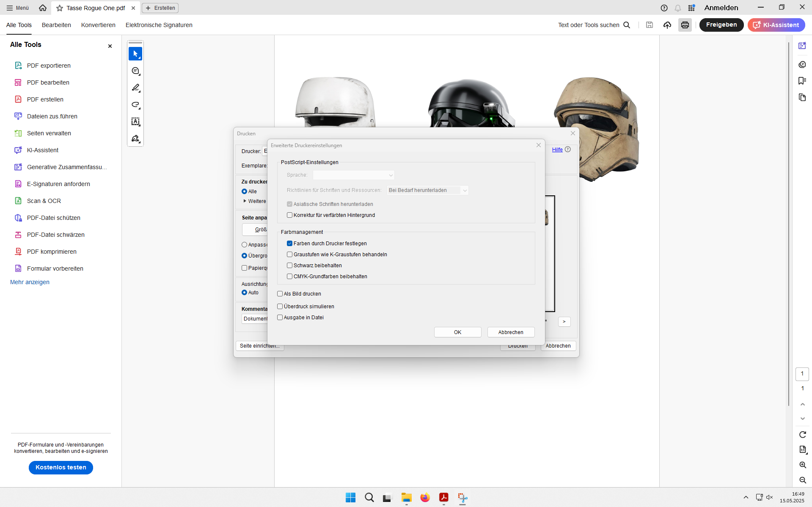Open the bookmarks panel icon
The width and height of the screenshot is (812, 507).
tap(802, 81)
